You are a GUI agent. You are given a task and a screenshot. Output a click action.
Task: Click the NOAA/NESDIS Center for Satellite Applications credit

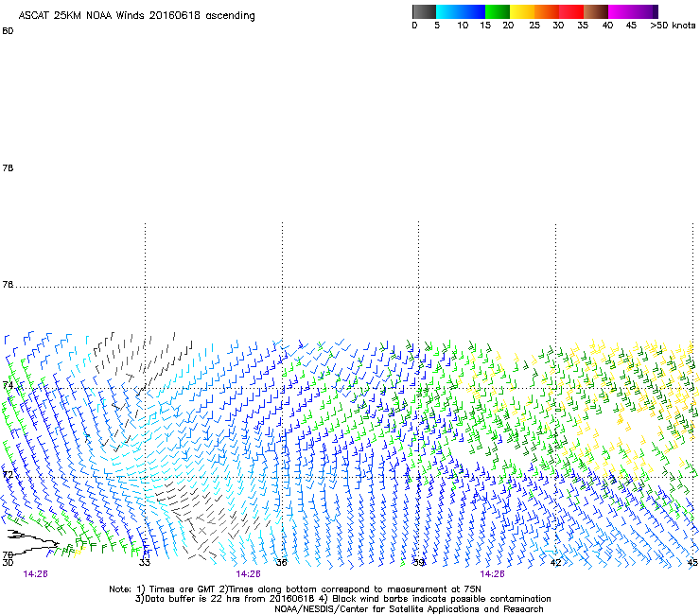[409, 609]
